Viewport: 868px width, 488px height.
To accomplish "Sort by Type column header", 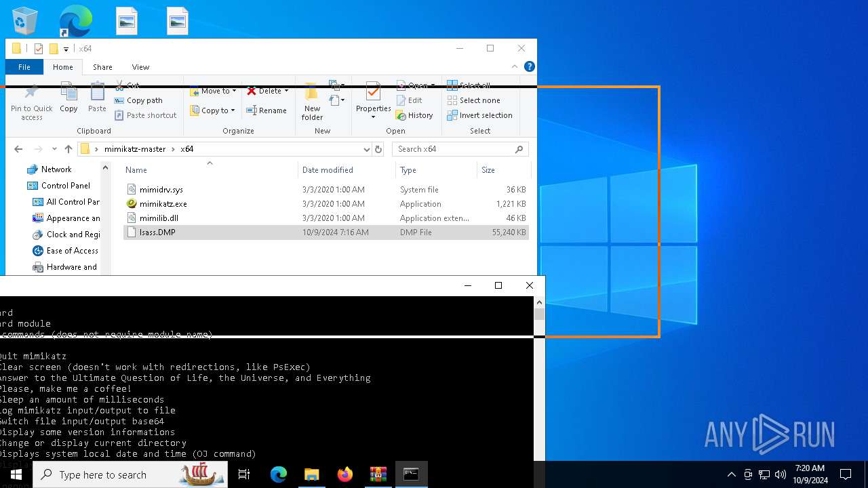I will coord(436,170).
